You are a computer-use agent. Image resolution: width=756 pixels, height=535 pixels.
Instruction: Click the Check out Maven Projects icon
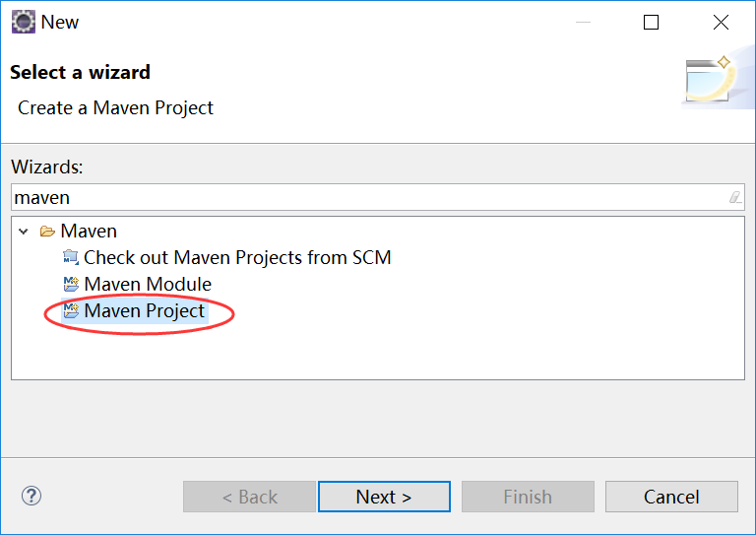pyautogui.click(x=70, y=258)
